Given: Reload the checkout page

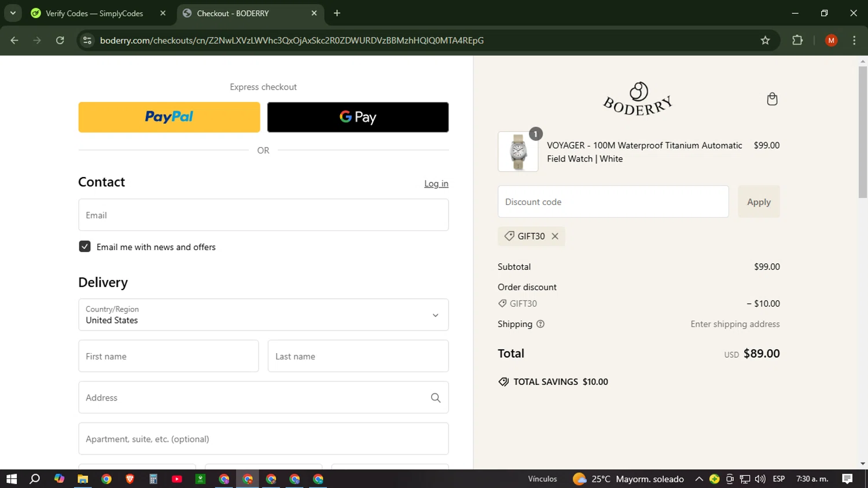Looking at the screenshot, I should click(x=60, y=41).
